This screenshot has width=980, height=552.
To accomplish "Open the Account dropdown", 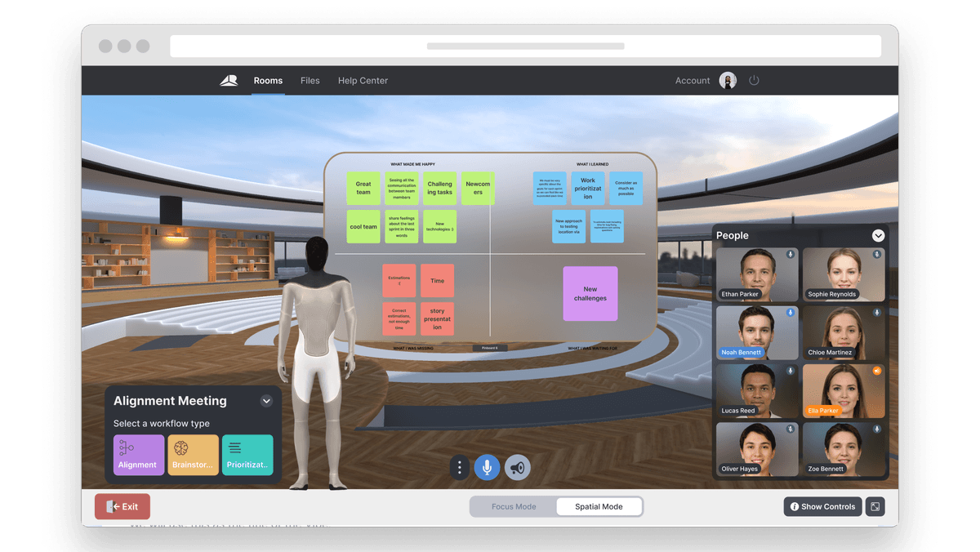I will coord(692,80).
